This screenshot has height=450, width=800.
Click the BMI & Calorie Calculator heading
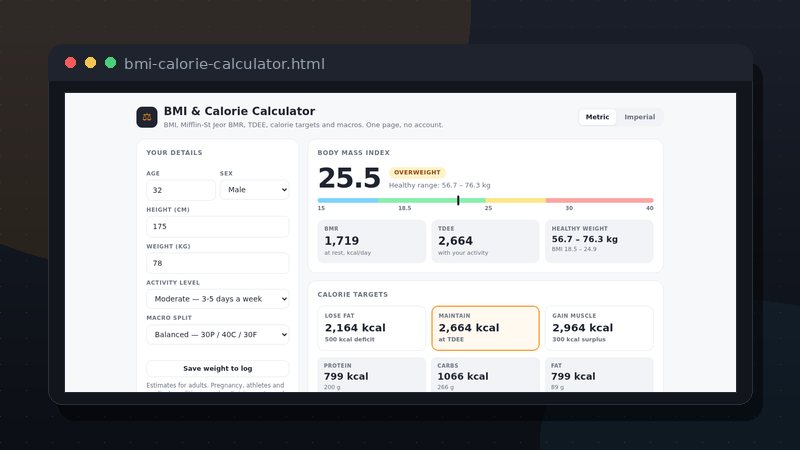(239, 111)
